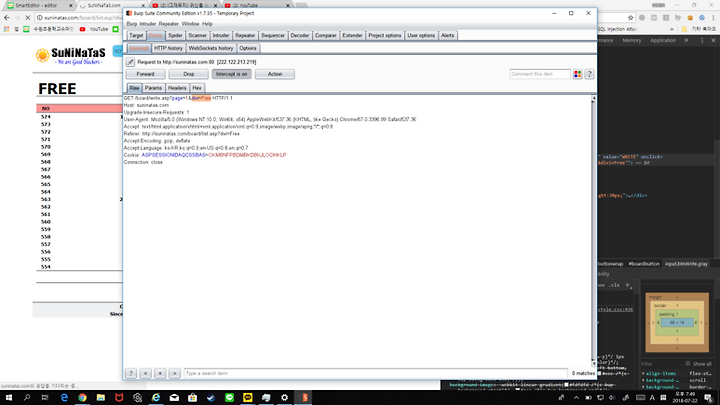Open DevTools Application tab
720x405 pixels.
(x=663, y=40)
